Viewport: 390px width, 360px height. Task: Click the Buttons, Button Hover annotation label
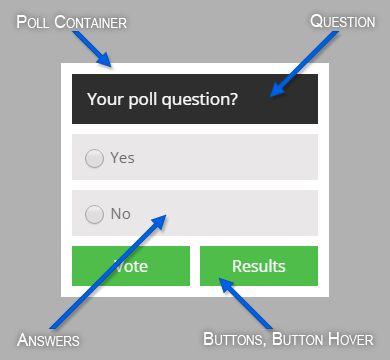coord(288,339)
